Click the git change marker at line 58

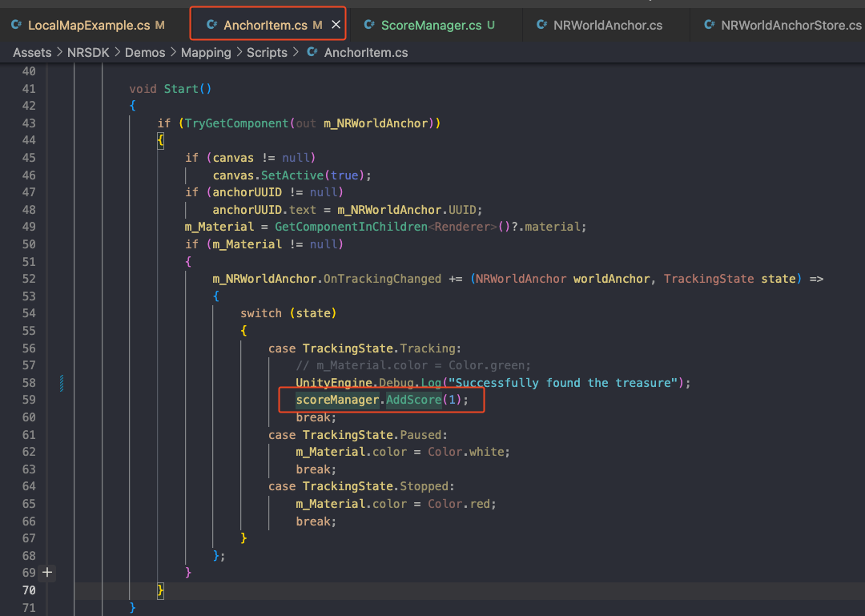coord(62,383)
